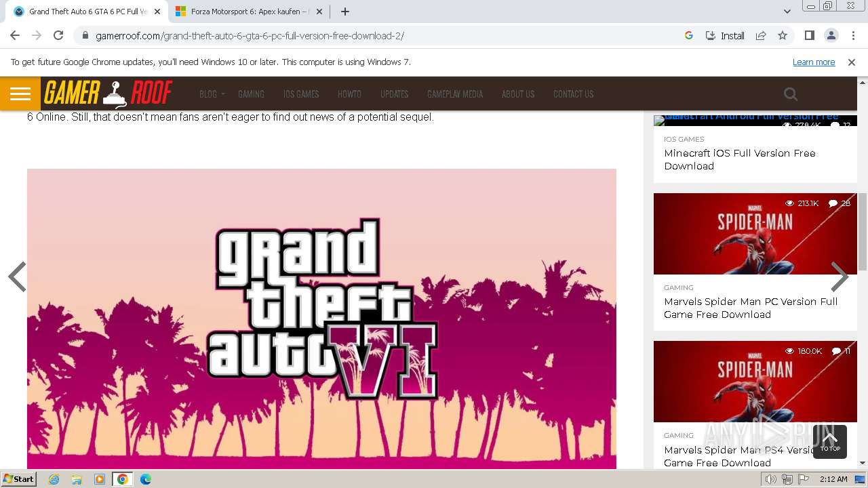Go back with the browser back arrow

tap(15, 35)
